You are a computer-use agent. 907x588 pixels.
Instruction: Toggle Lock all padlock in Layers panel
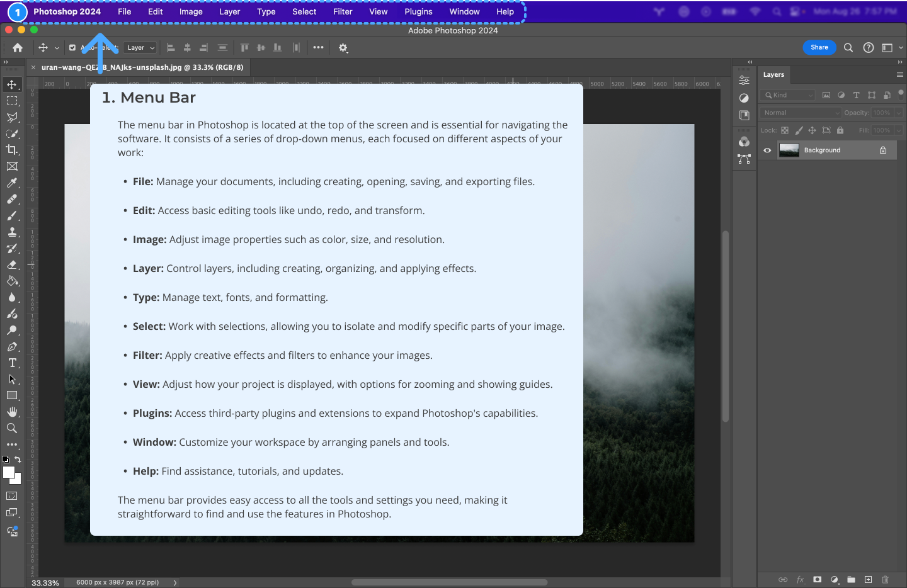[840, 130]
